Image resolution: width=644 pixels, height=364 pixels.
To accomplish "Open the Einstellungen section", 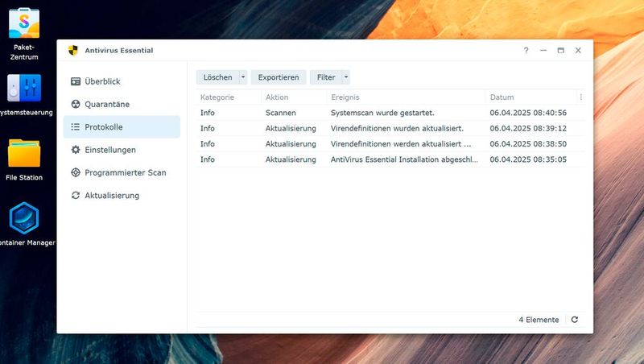I will click(122, 150).
